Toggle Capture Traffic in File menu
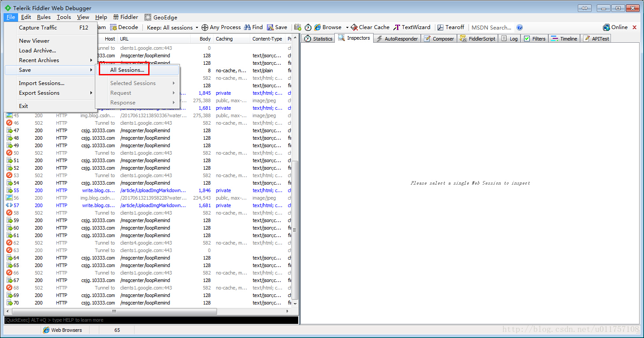The image size is (644, 338). pyautogui.click(x=51, y=27)
